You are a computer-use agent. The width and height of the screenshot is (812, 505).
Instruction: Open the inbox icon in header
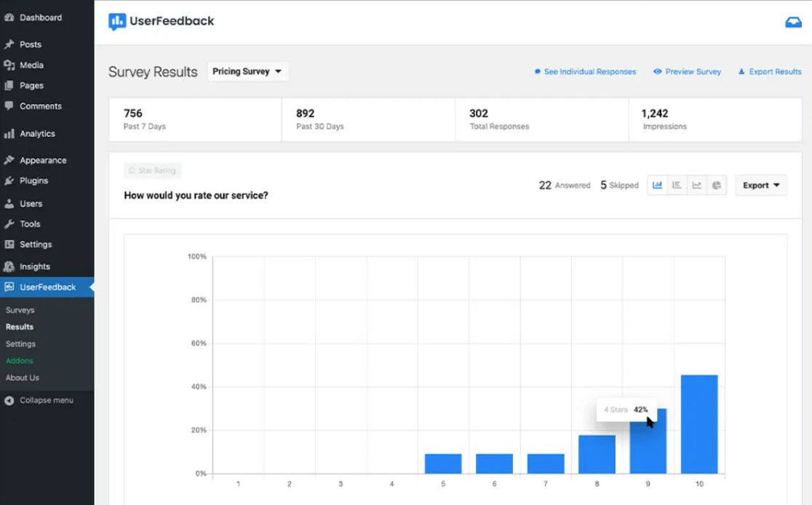point(793,23)
